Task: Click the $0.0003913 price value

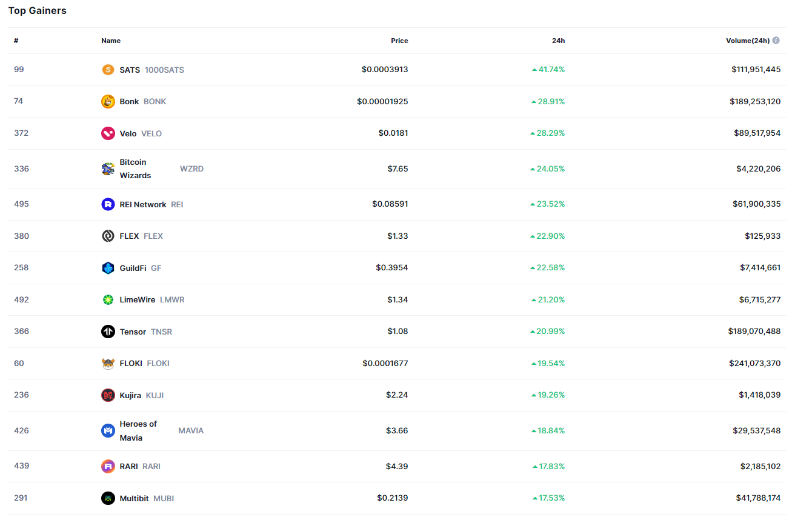Action: [x=385, y=69]
